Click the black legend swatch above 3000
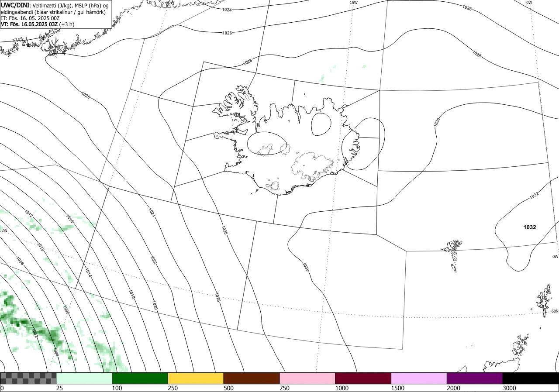 [531, 378]
